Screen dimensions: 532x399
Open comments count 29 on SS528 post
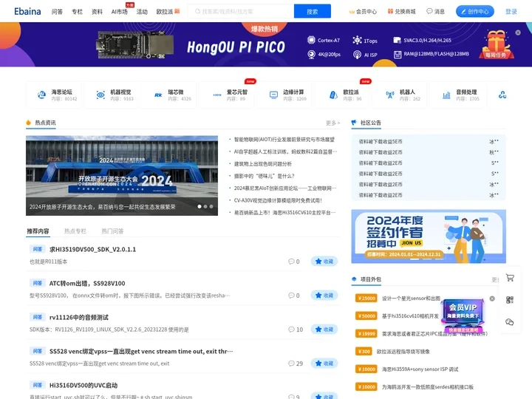pos(296,364)
